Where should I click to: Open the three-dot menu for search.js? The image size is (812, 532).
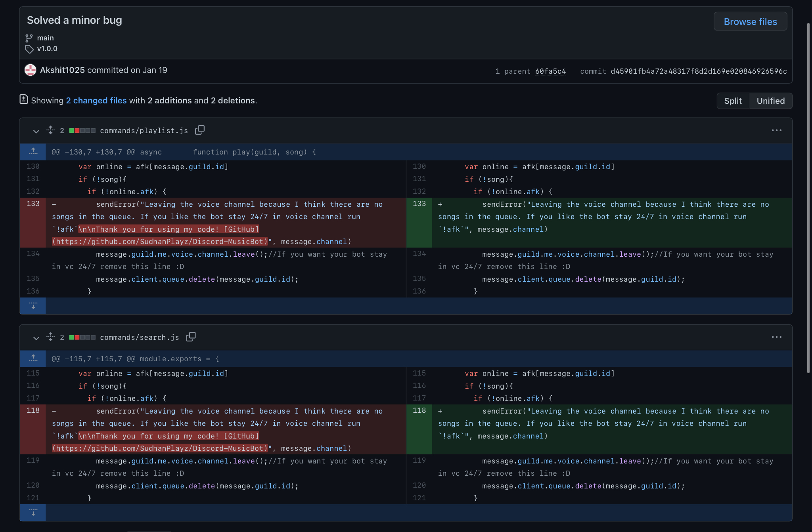[776, 337]
